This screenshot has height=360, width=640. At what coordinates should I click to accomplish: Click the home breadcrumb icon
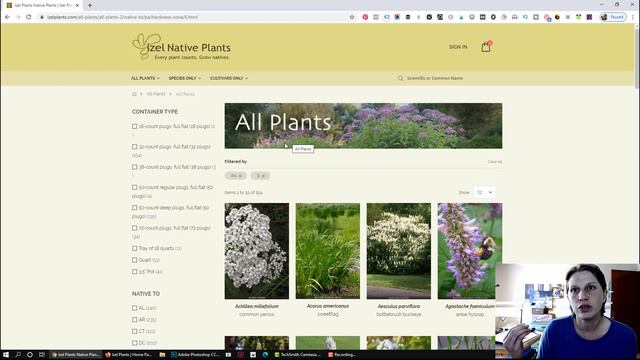point(134,94)
